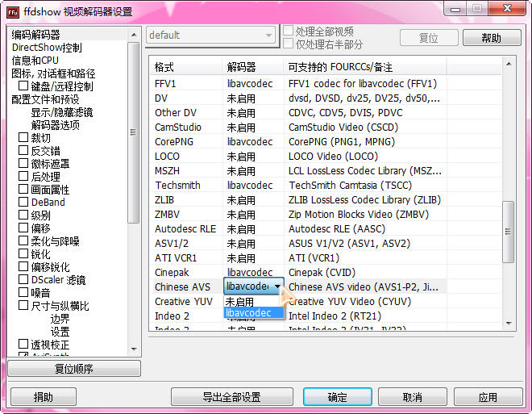Select the Autodesc RLE row

coord(185,229)
